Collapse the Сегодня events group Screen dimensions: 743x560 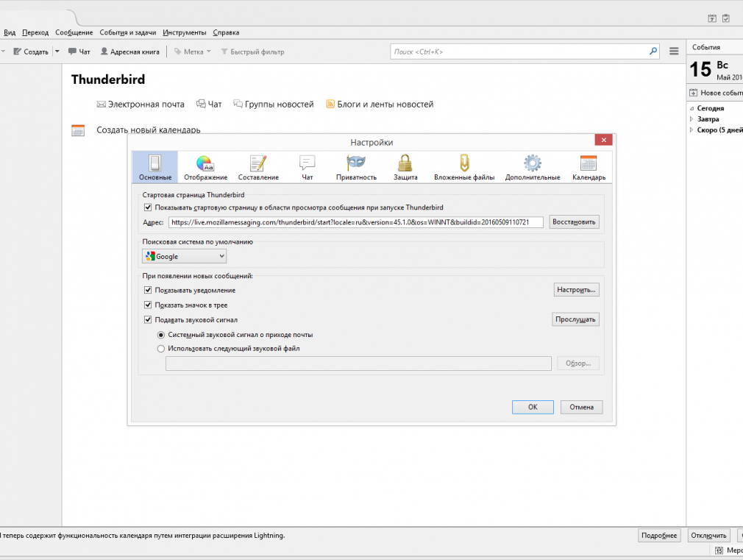coord(692,108)
